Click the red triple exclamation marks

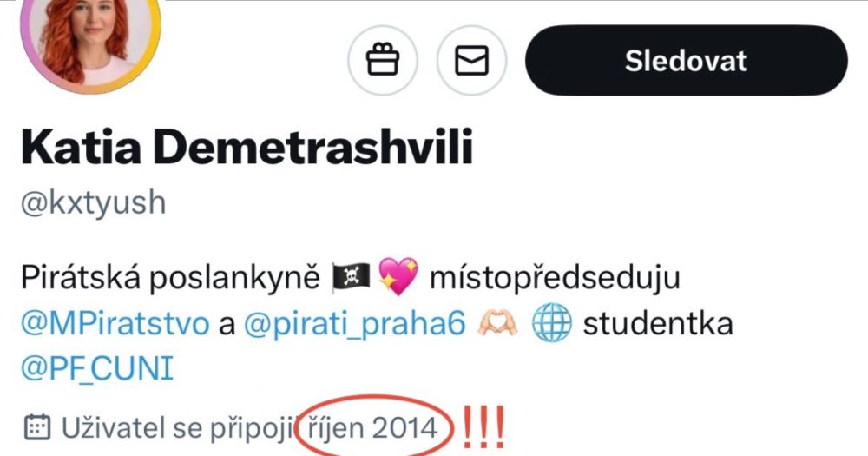point(483,426)
